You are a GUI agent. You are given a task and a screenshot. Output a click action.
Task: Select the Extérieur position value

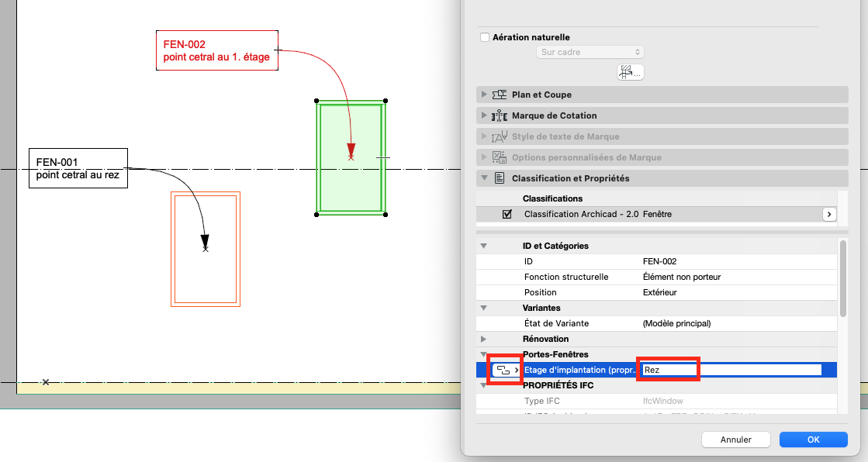659,292
